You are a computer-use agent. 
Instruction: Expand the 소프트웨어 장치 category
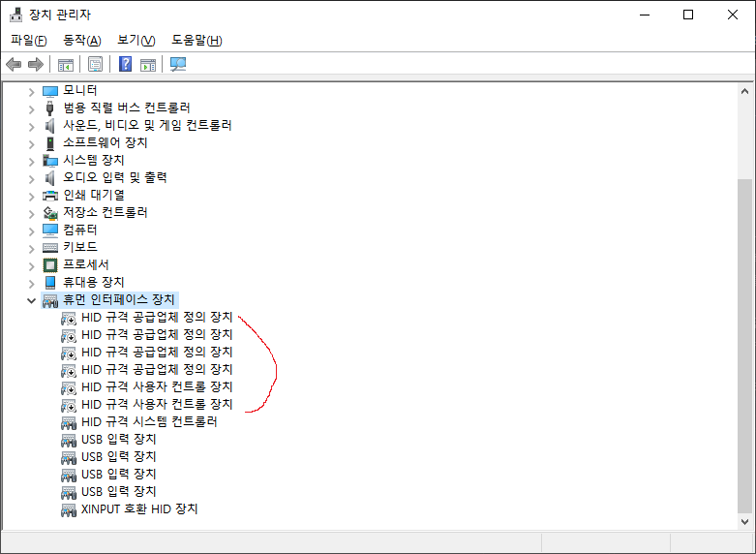coord(31,144)
